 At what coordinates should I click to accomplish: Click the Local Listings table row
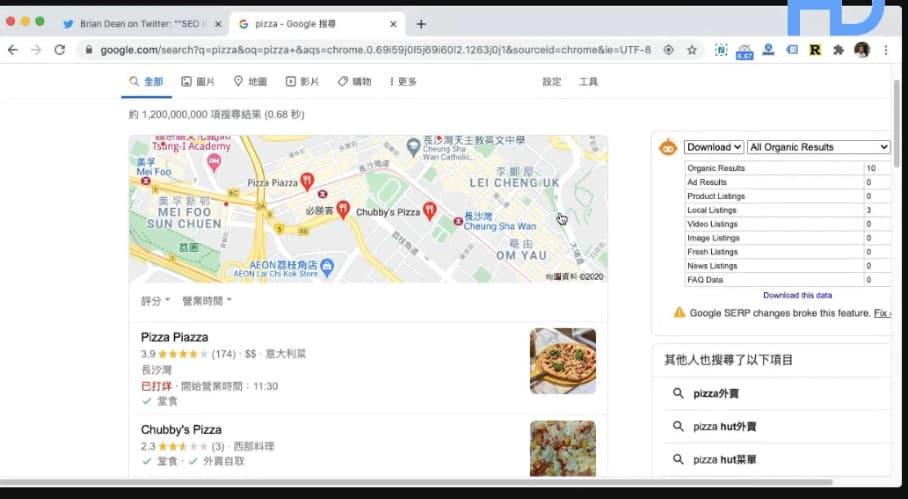[788, 210]
